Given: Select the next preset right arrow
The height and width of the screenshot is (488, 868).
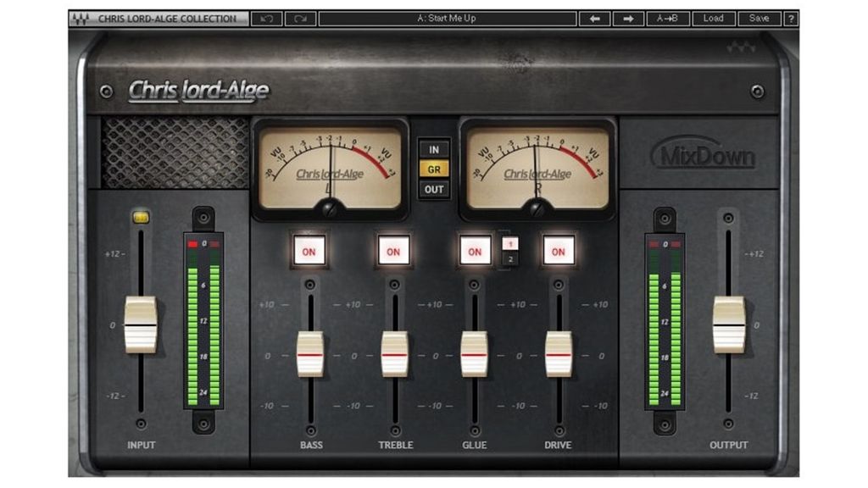Looking at the screenshot, I should coord(627,18).
